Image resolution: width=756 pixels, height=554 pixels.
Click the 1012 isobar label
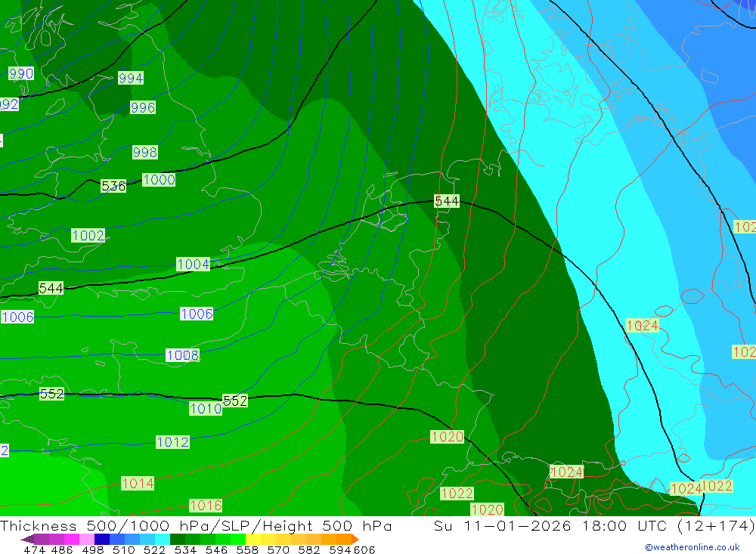pos(172,442)
